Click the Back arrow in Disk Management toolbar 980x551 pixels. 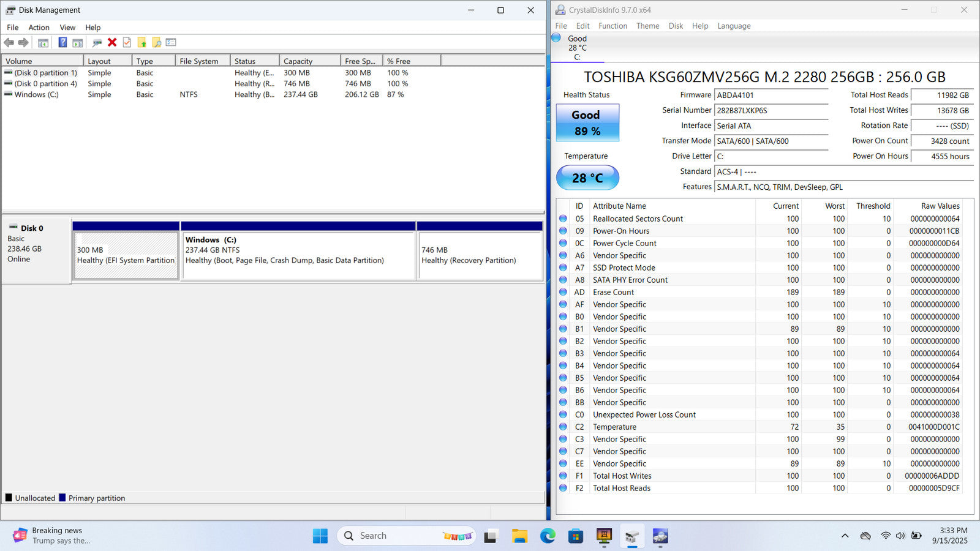click(9, 42)
